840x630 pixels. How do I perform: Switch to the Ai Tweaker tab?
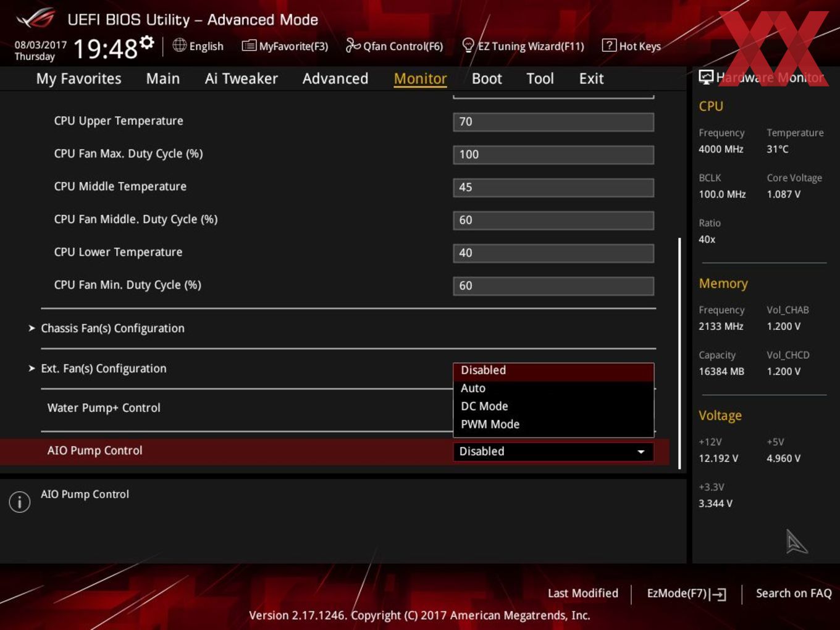click(241, 78)
